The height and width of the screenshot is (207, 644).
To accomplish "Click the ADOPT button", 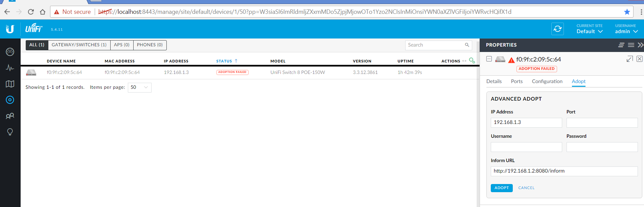I will tap(502, 188).
